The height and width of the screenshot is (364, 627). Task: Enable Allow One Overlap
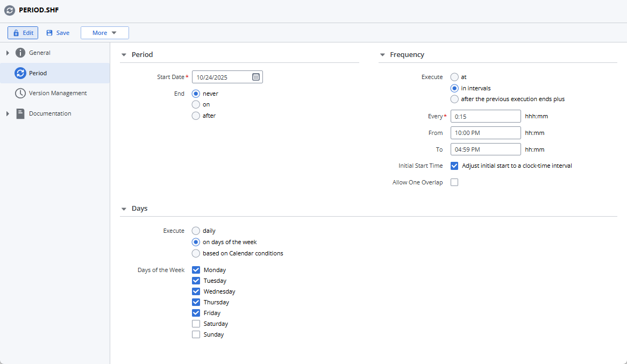click(x=454, y=182)
